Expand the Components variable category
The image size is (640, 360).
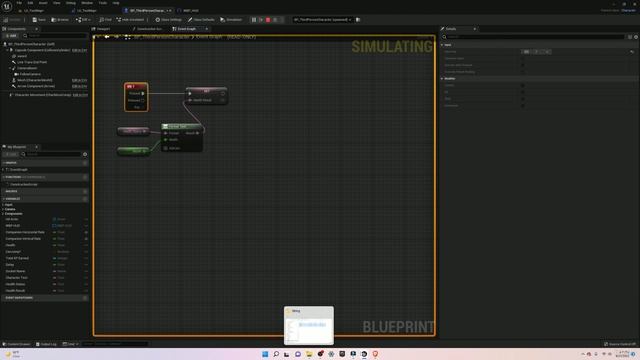click(x=3, y=214)
